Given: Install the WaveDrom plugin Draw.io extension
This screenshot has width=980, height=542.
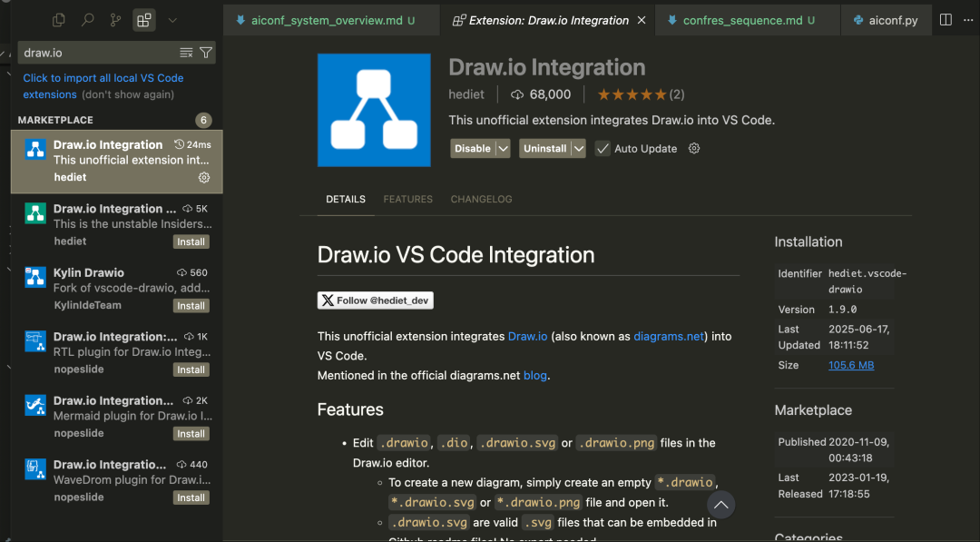Looking at the screenshot, I should pos(191,498).
